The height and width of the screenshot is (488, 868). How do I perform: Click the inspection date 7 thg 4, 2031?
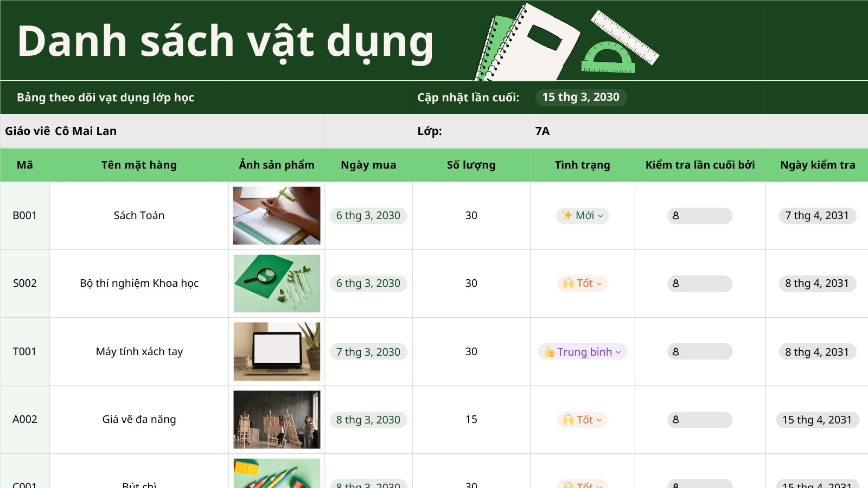point(817,216)
